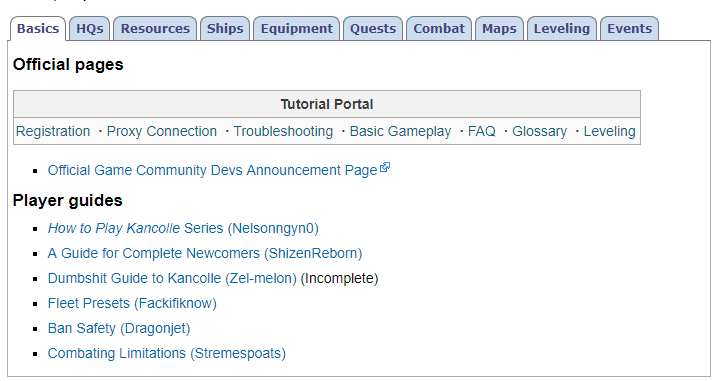The width and height of the screenshot is (726, 381).
Task: Open the FAQ link
Action: point(482,131)
